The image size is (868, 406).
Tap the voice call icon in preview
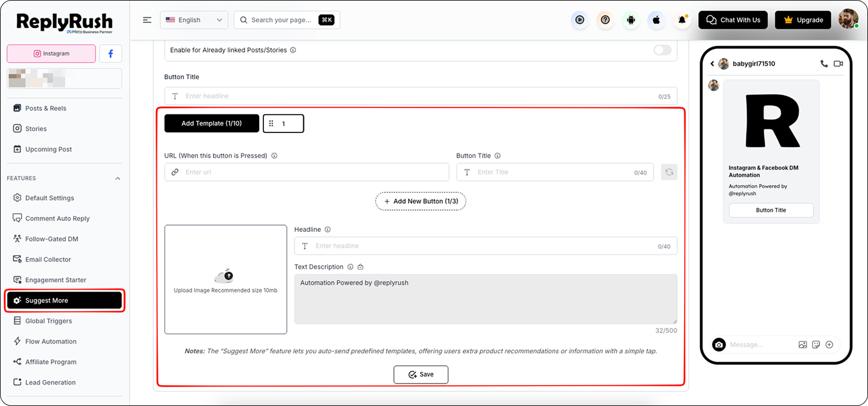click(824, 64)
